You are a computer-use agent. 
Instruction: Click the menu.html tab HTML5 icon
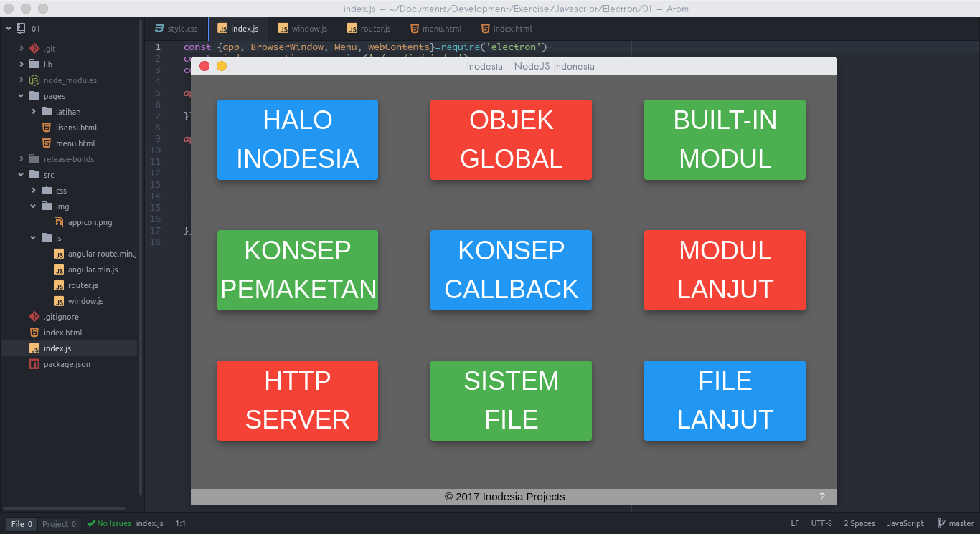click(415, 29)
